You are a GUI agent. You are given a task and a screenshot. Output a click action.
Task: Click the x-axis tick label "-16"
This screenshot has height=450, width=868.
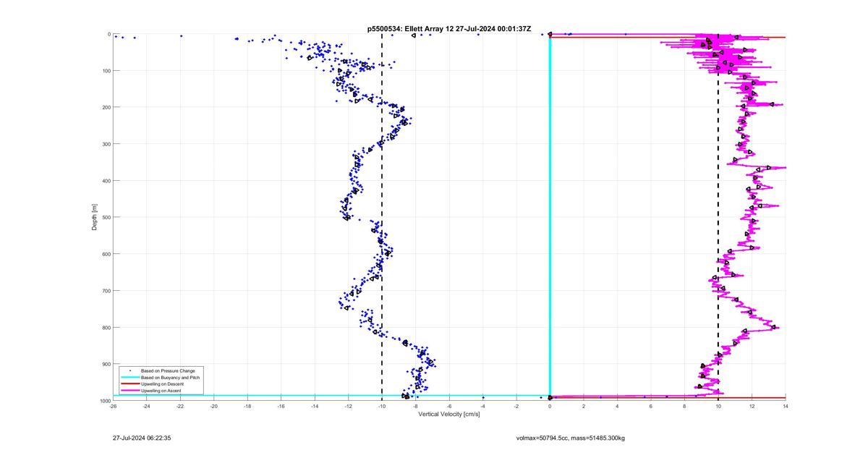click(281, 406)
